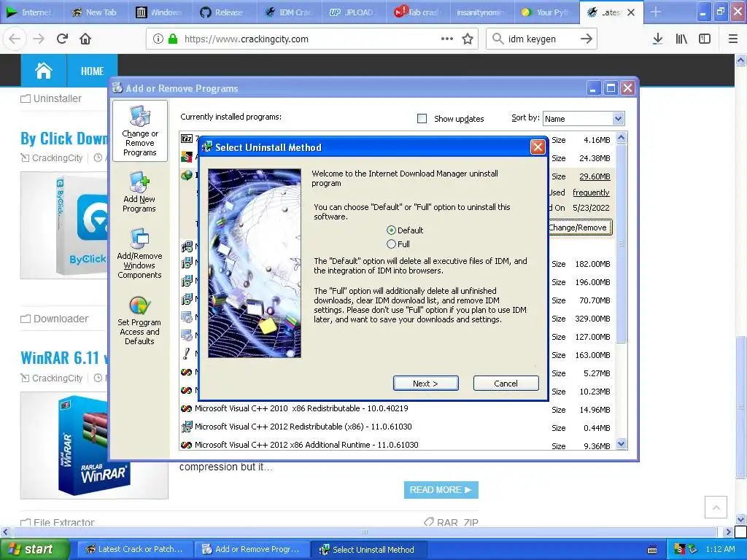
Task: Click back-to-top arrow on webpage
Action: coord(716,507)
